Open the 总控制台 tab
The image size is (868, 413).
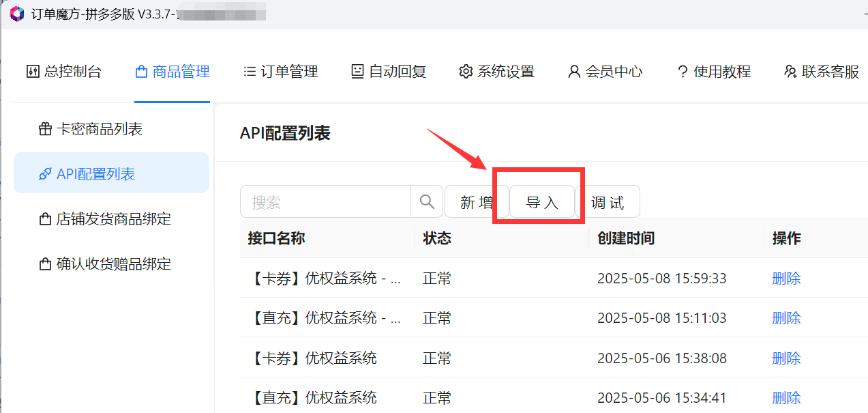63,72
